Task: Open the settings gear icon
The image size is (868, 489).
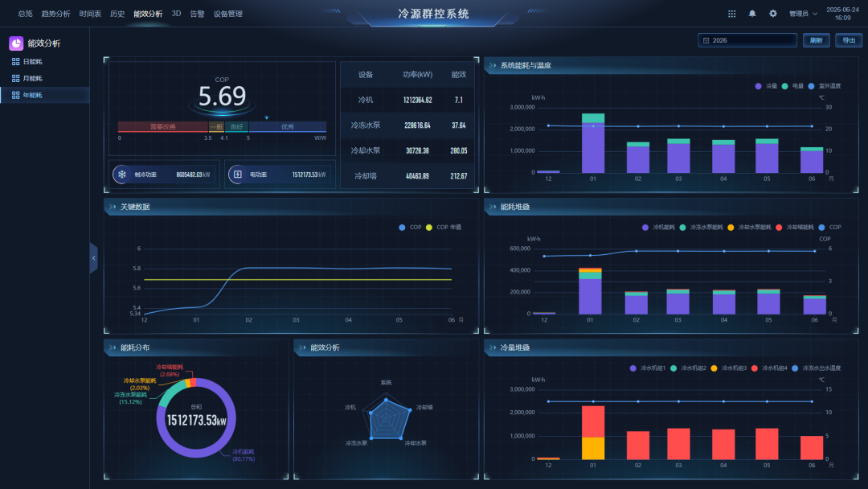Action: (773, 14)
